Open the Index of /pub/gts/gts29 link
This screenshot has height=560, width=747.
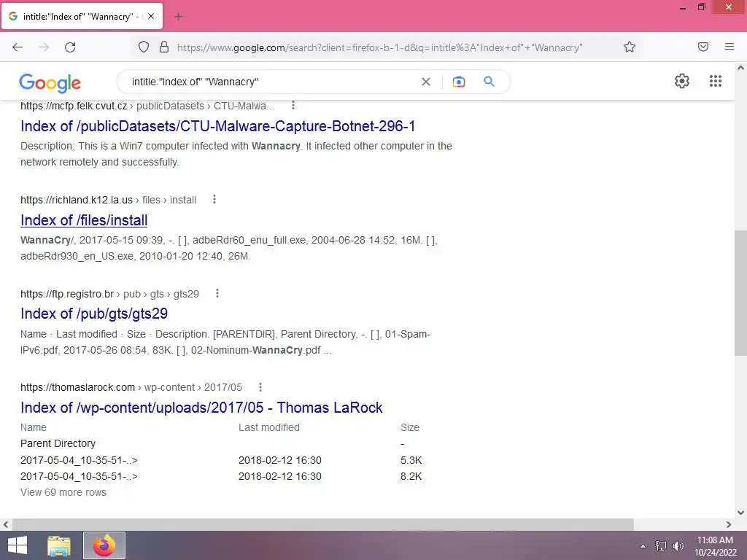[x=94, y=314]
